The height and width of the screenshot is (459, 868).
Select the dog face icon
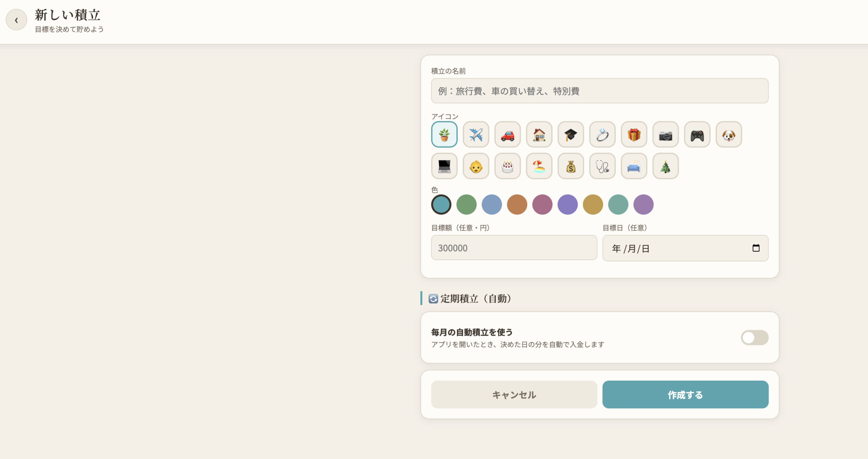pyautogui.click(x=729, y=135)
